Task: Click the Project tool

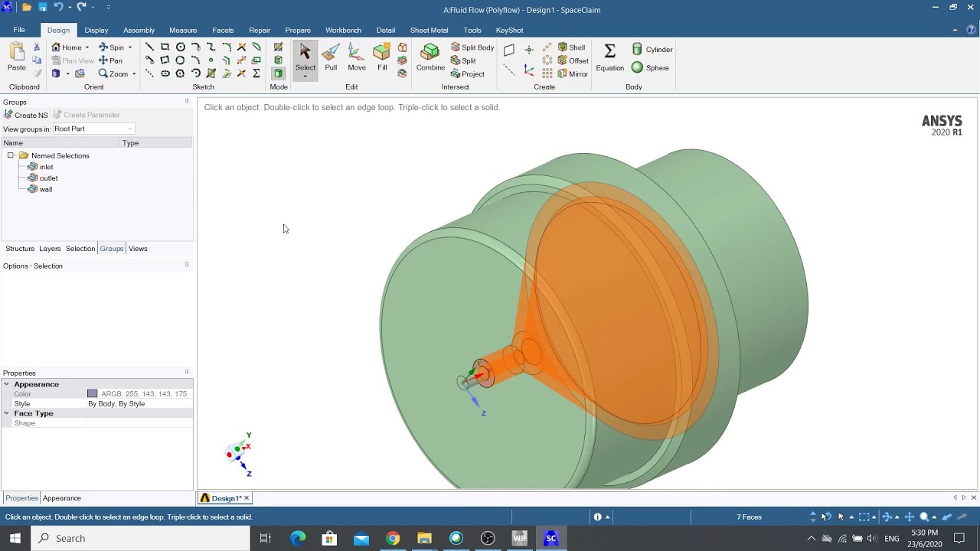Action: pos(468,74)
